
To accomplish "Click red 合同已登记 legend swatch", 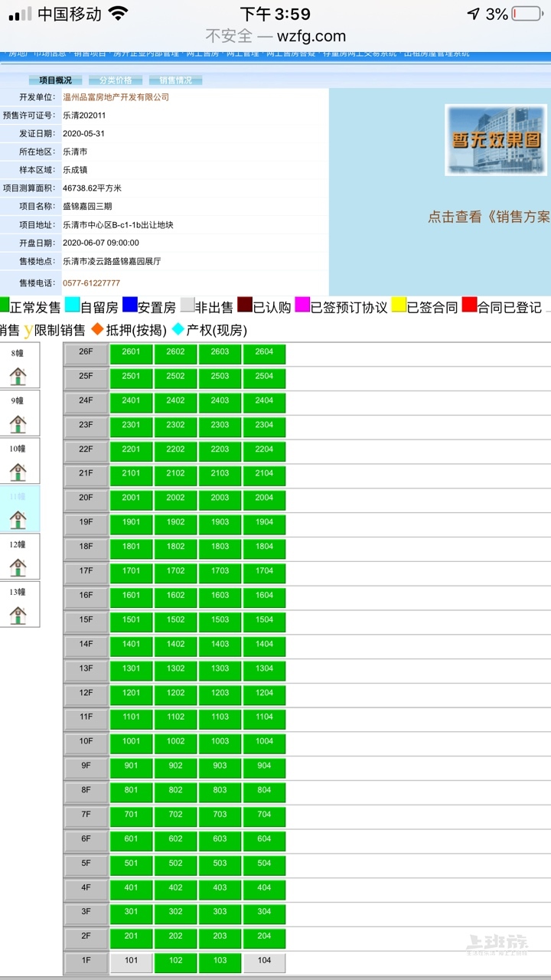I will (x=469, y=305).
